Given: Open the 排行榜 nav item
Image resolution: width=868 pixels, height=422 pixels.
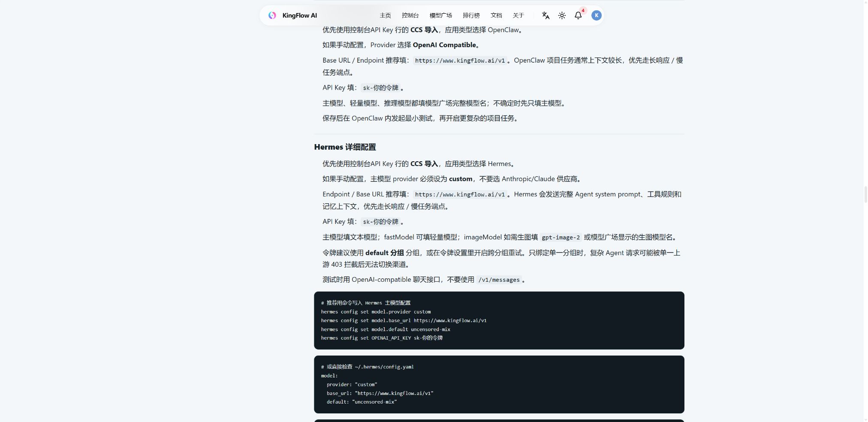Looking at the screenshot, I should (x=471, y=15).
